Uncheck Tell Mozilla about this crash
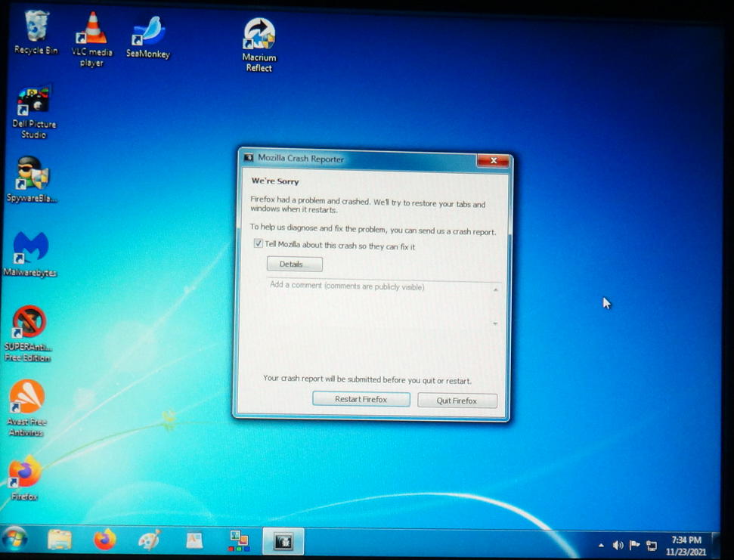 pyautogui.click(x=258, y=243)
